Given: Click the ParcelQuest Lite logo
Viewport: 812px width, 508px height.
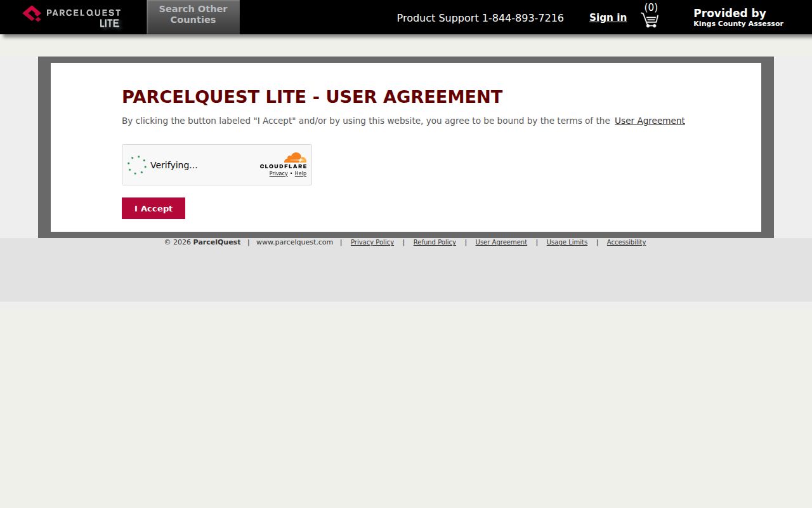Looking at the screenshot, I should 72,17.
